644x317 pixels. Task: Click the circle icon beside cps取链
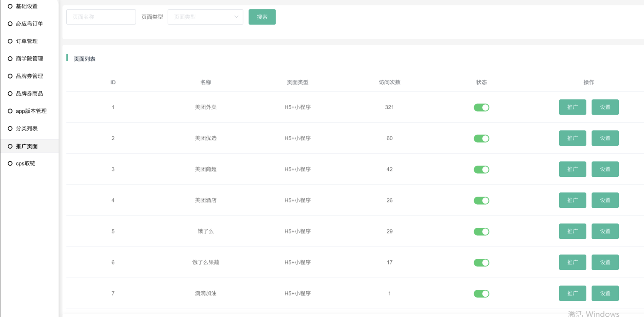tap(10, 163)
